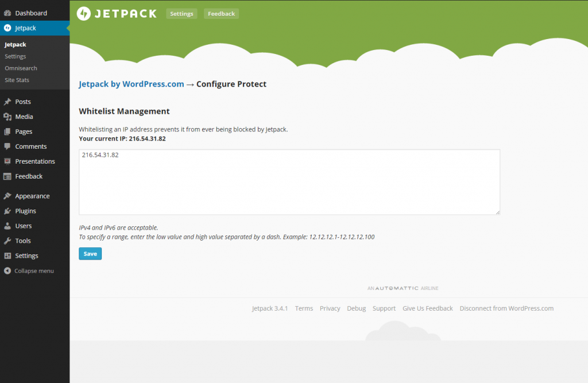Follow Jetpack by WordPress.com breadcrumb link
The height and width of the screenshot is (383, 588).
coord(131,84)
